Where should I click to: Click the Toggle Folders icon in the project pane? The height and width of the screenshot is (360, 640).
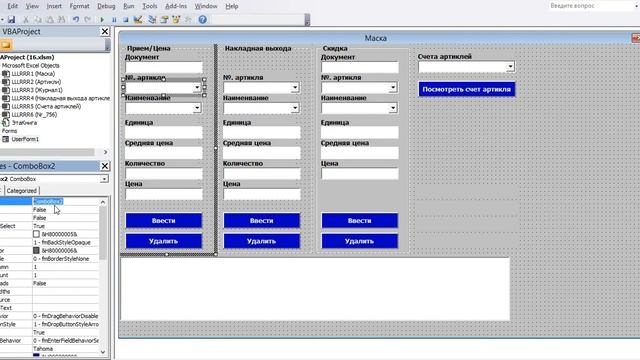click(6, 45)
